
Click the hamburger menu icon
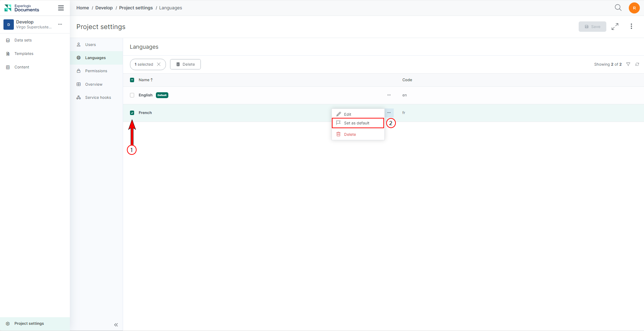pos(61,8)
